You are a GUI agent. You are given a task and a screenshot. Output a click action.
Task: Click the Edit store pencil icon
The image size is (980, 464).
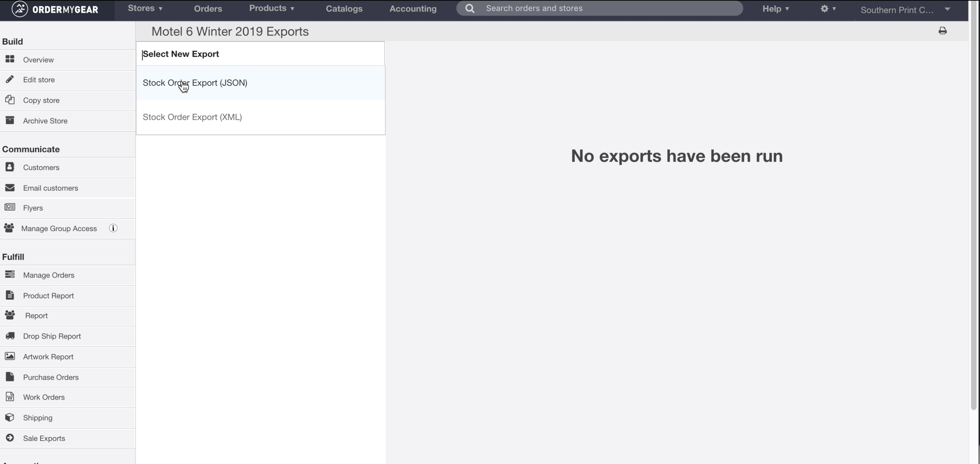point(10,79)
